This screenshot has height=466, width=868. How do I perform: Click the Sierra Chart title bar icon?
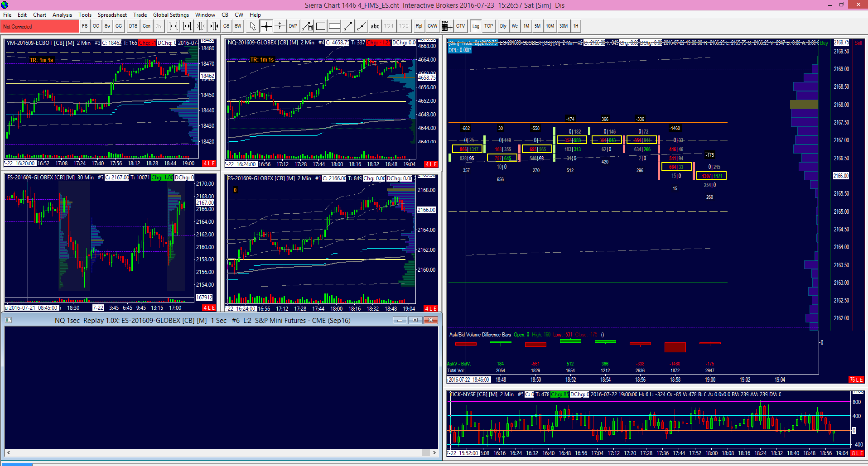[x=5, y=5]
